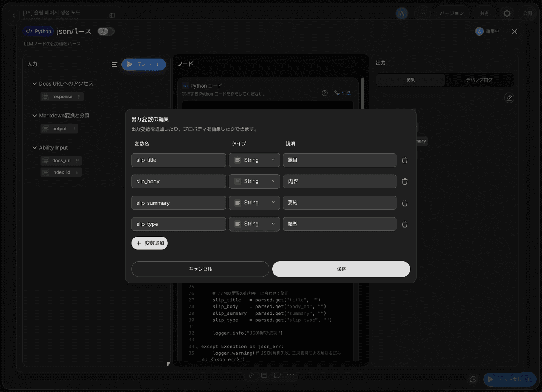542x392 pixels.
Task: Collapse the Docs URLへのアクセス section
Action: point(34,84)
